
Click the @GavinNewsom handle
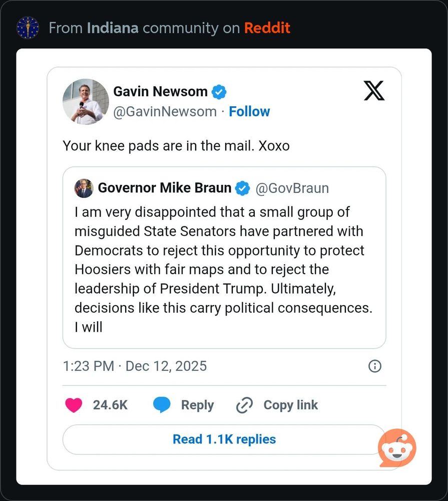coord(165,111)
